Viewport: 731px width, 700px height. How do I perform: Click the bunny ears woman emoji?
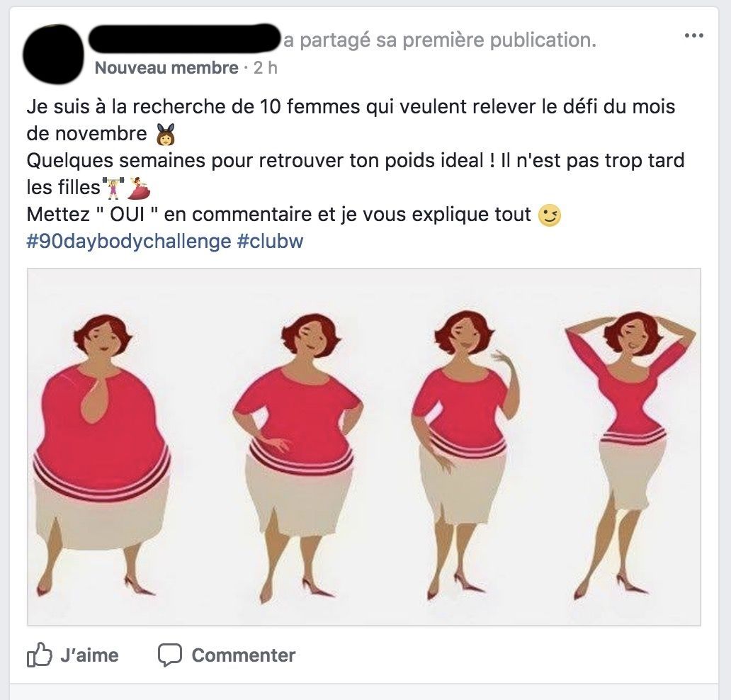click(166, 135)
